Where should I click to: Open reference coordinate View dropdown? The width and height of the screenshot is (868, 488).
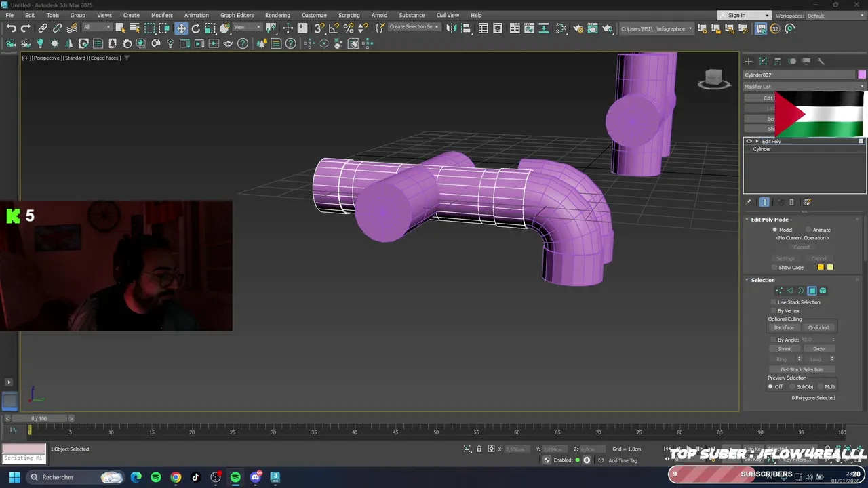tap(248, 28)
